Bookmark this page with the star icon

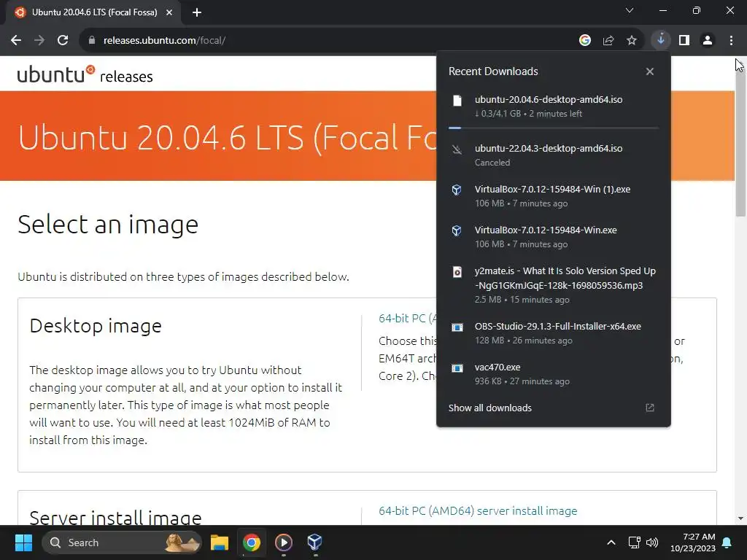(632, 41)
